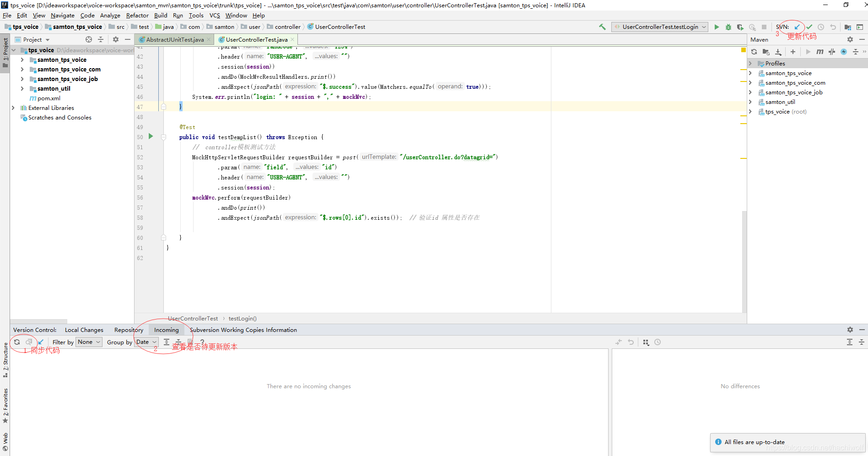Toggle the 7: Structure side tool window
868x456 pixels.
pos(5,360)
